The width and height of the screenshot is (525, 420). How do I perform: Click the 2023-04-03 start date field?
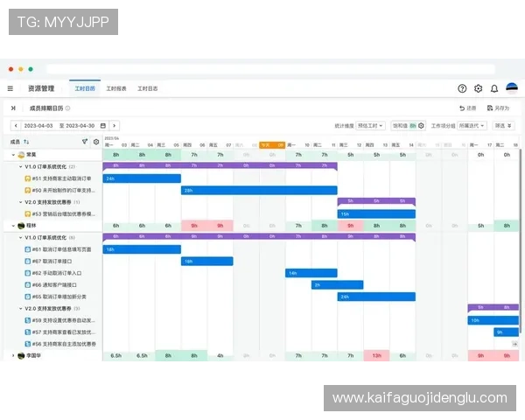[x=38, y=126]
